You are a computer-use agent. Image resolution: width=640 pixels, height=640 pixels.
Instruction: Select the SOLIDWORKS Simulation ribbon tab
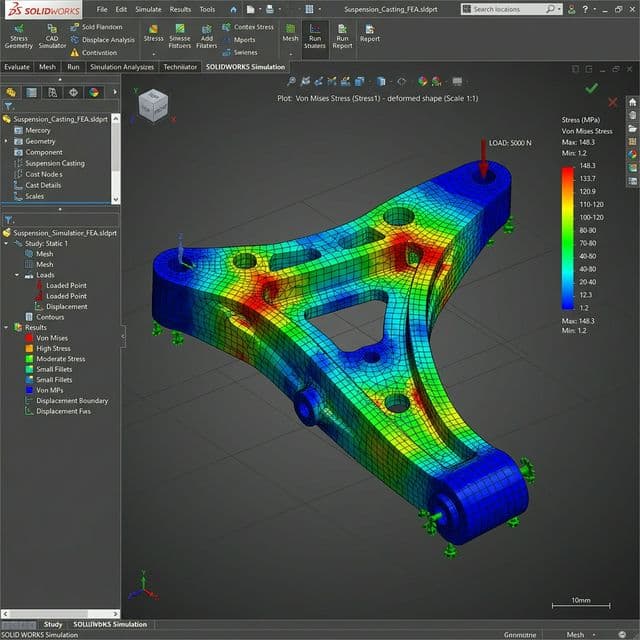[245, 67]
